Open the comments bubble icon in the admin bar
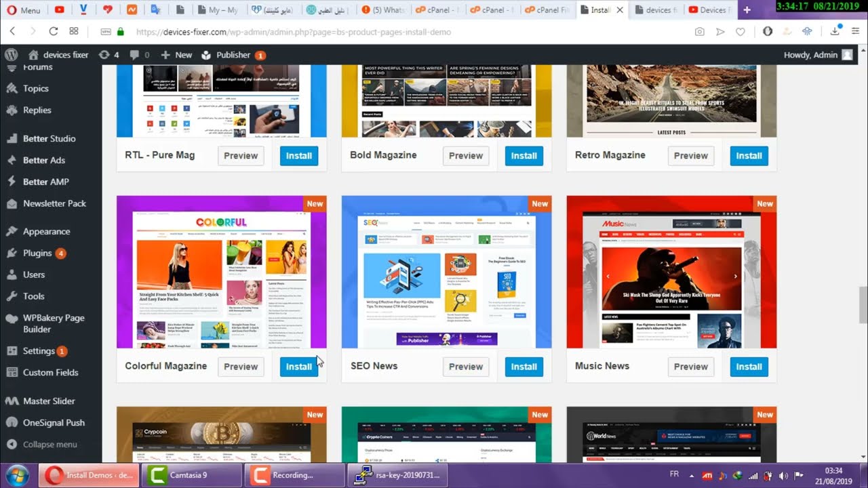 coord(139,55)
